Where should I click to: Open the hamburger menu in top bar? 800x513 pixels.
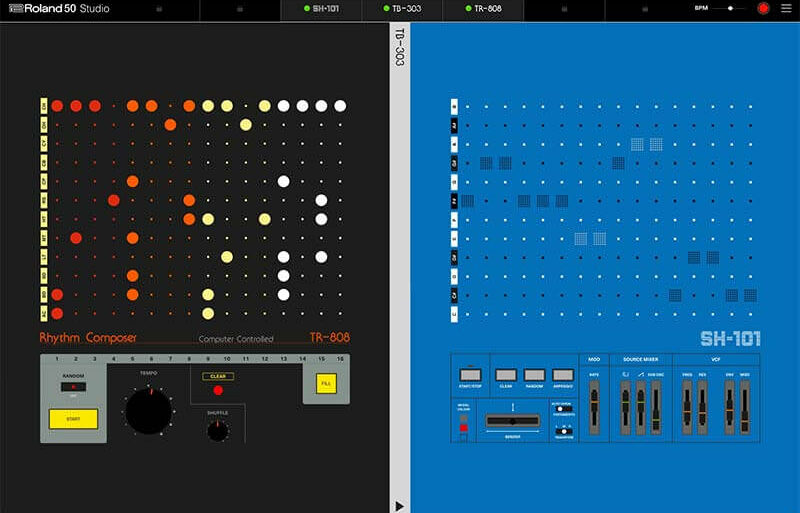coord(786,9)
